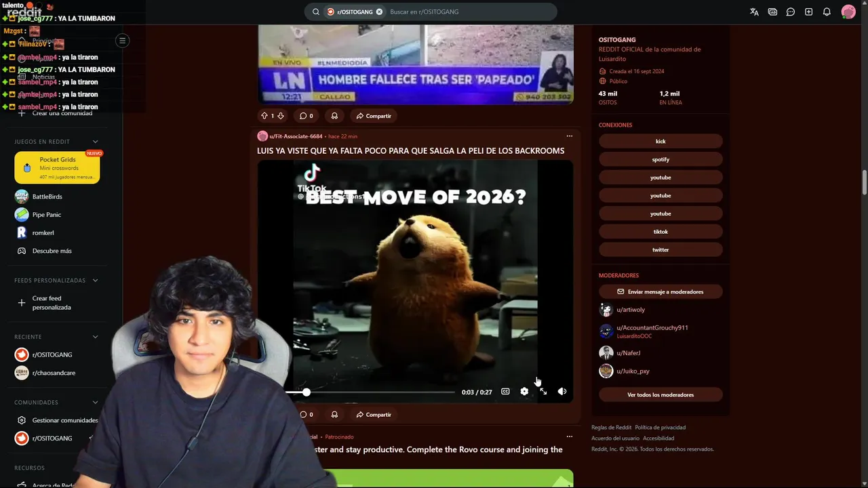Downvote the 'HOMBRE FALLECE' news post
Viewport: 868px width, 488px height.
click(280, 116)
